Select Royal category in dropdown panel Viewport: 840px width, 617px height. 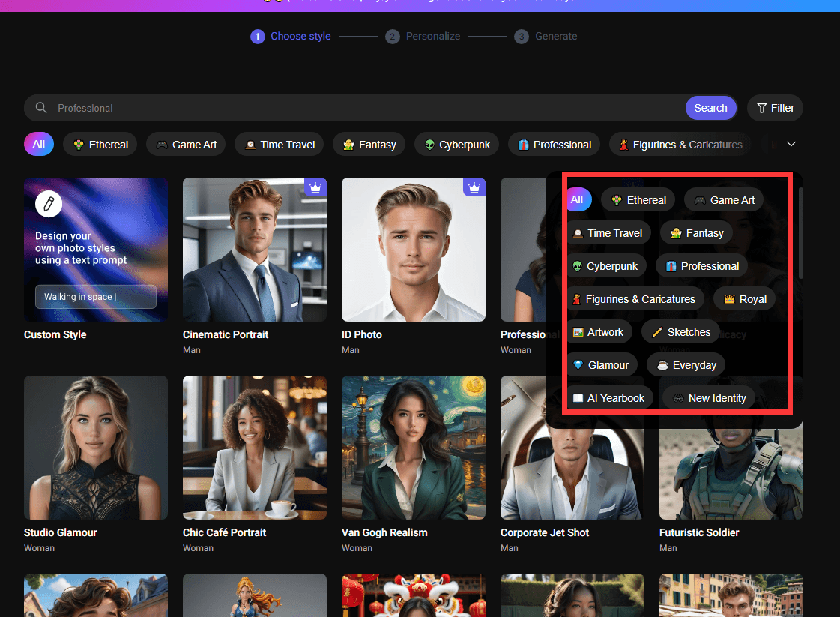coord(744,299)
